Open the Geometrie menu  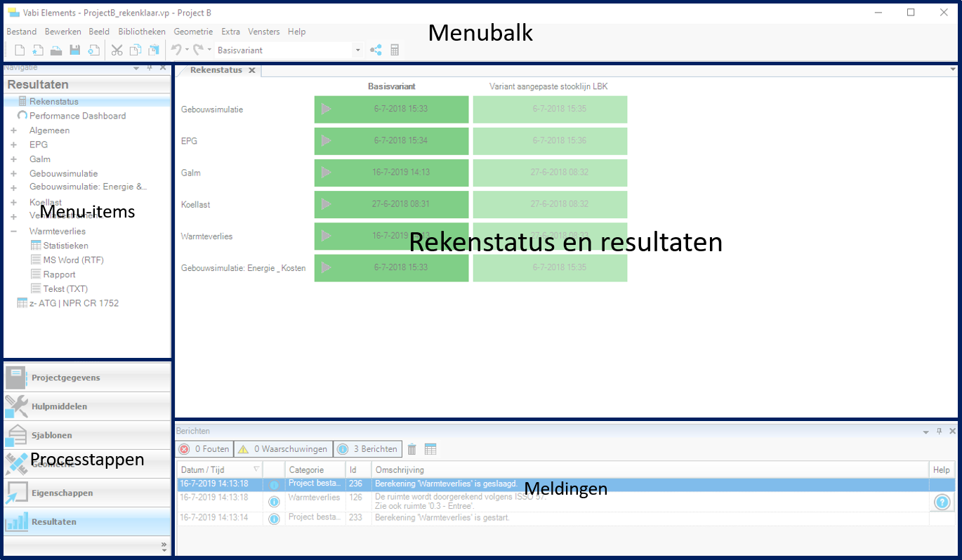(193, 32)
